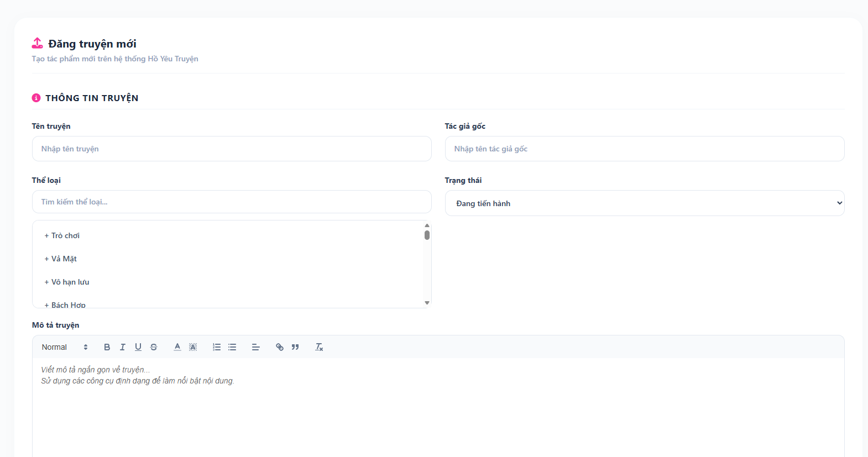The image size is (868, 457).
Task: Insert a blockquote
Action: click(x=295, y=347)
